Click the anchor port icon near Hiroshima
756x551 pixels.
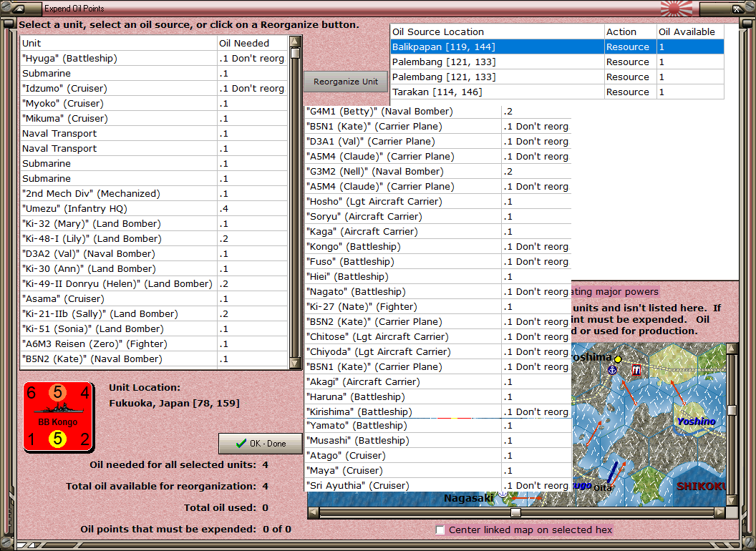612,369
